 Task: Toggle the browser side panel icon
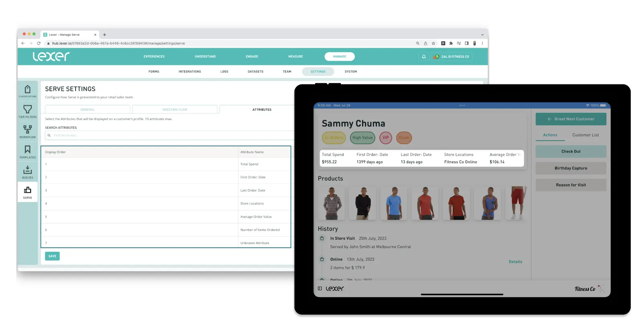click(x=466, y=43)
